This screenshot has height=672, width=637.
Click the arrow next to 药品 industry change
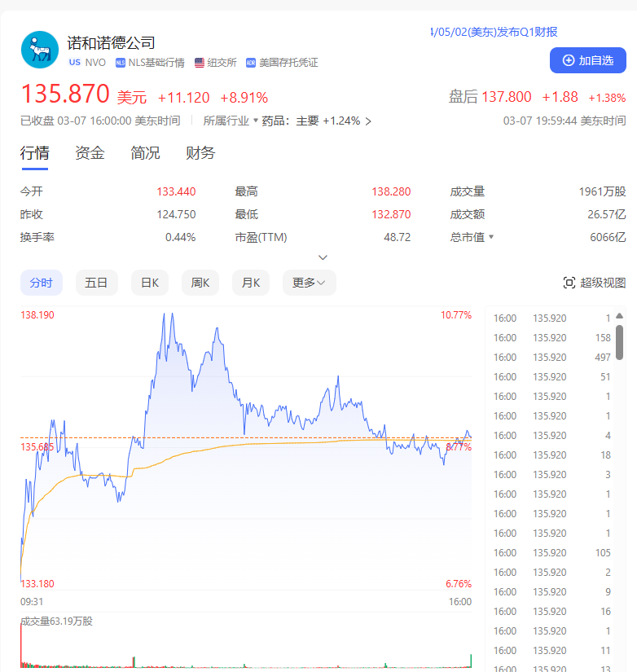click(x=368, y=121)
